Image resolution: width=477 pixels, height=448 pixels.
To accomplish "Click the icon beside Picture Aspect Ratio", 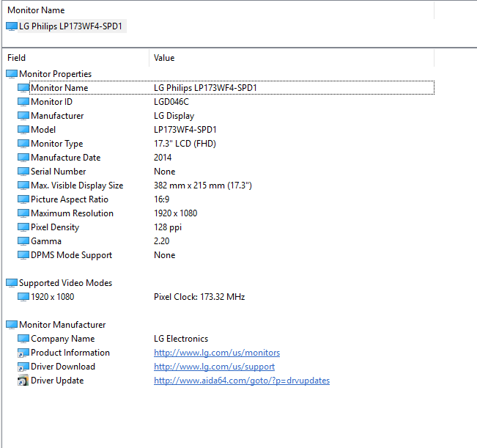I will 23,199.
